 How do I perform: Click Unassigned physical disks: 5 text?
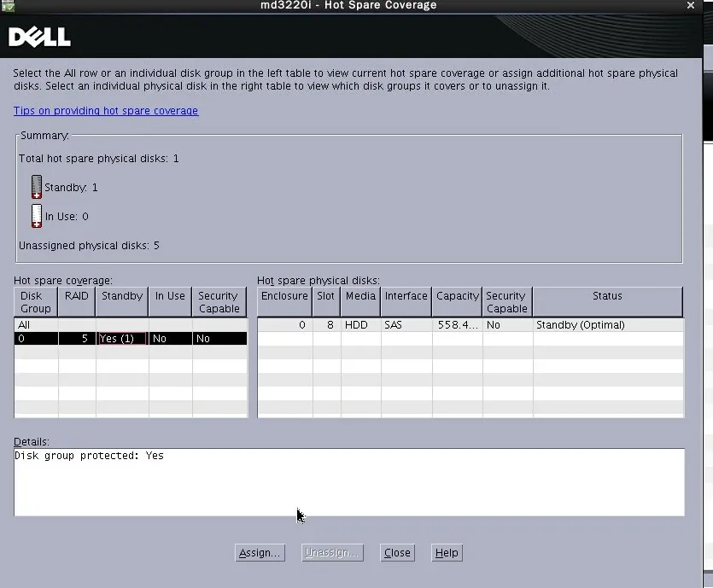(89, 246)
